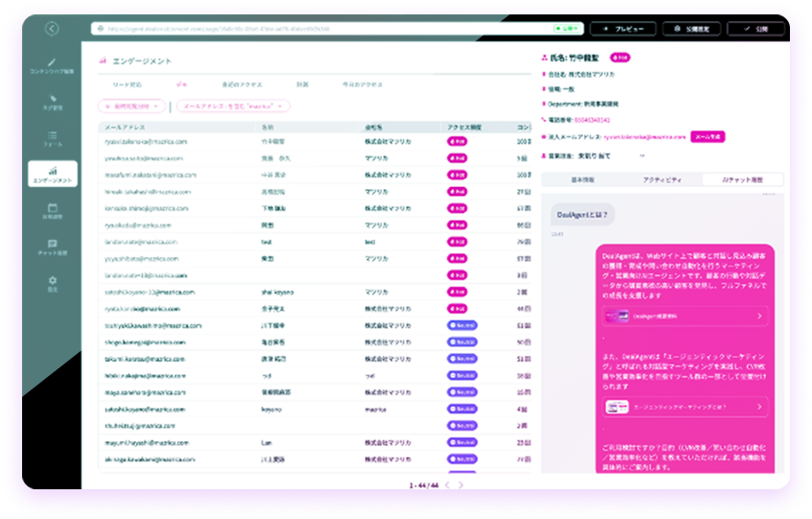The image size is (812, 519).
Task: Click the Neutral badge in the koyano row
Action: [x=462, y=410]
